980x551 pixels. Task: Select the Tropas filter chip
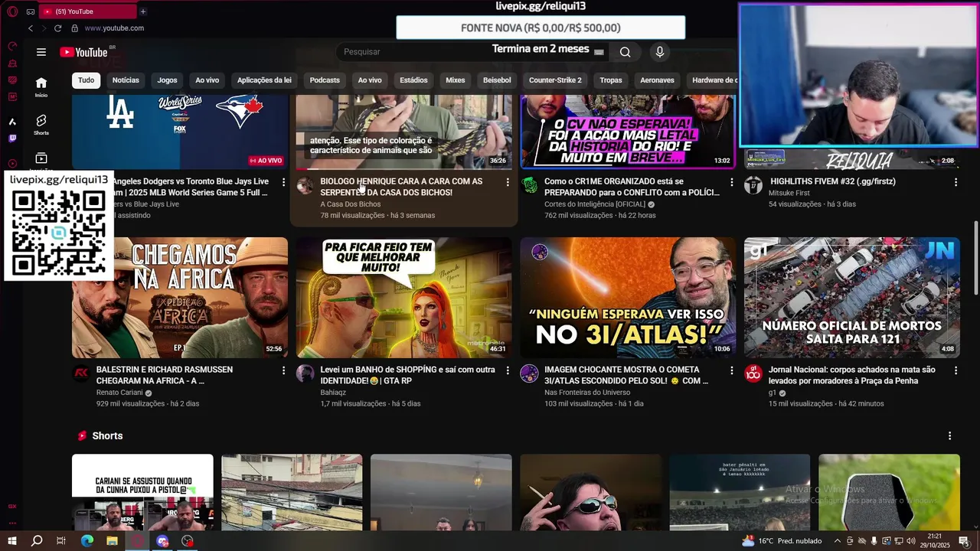pyautogui.click(x=611, y=80)
